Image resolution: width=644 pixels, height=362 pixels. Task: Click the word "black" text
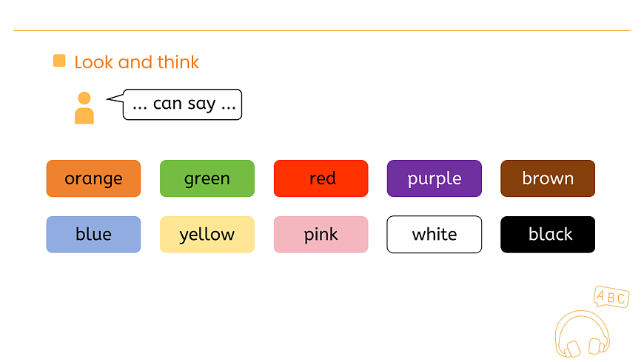point(551,235)
